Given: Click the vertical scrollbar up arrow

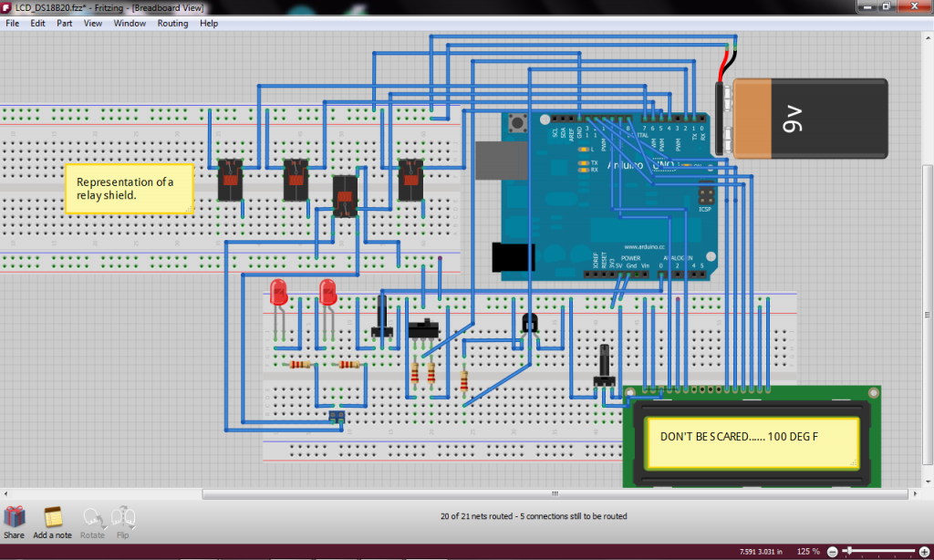Looking at the screenshot, I should tap(928, 37).
